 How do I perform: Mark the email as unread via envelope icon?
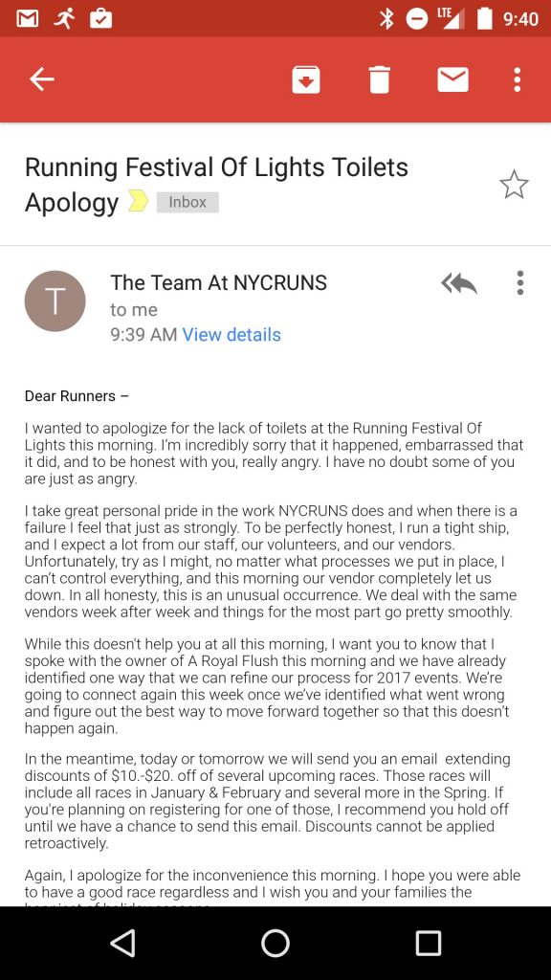coord(452,79)
